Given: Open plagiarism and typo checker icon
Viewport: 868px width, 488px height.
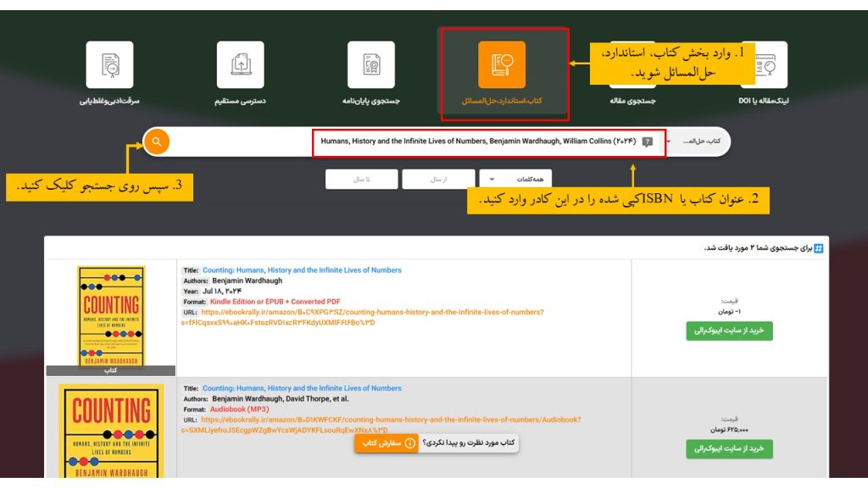Looking at the screenshot, I should [109, 64].
